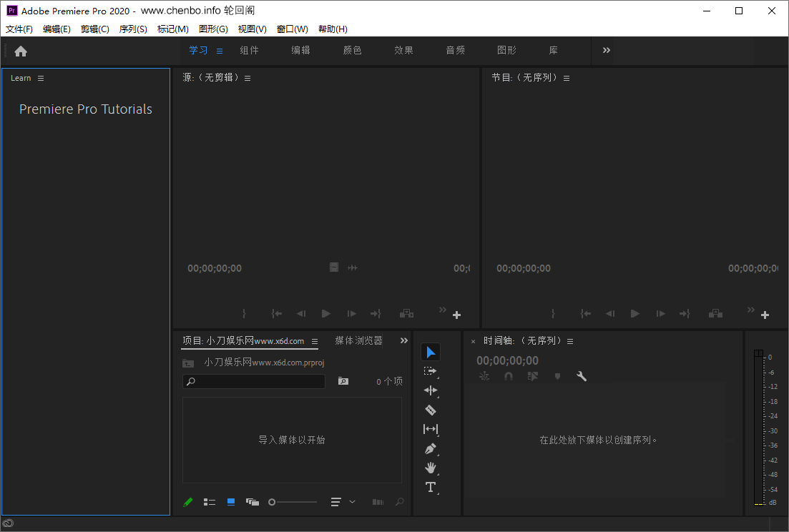Open Source monitor panel menu

(x=248, y=79)
